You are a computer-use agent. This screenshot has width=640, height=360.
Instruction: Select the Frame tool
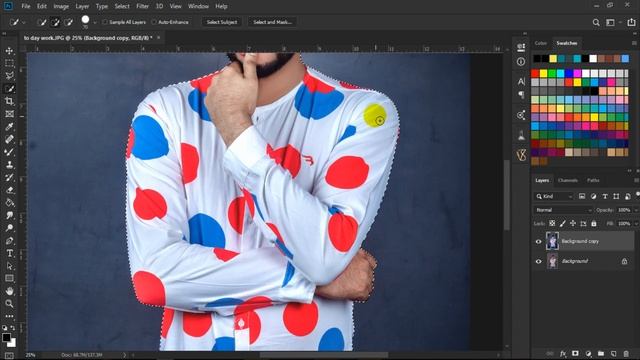pyautogui.click(x=9, y=114)
